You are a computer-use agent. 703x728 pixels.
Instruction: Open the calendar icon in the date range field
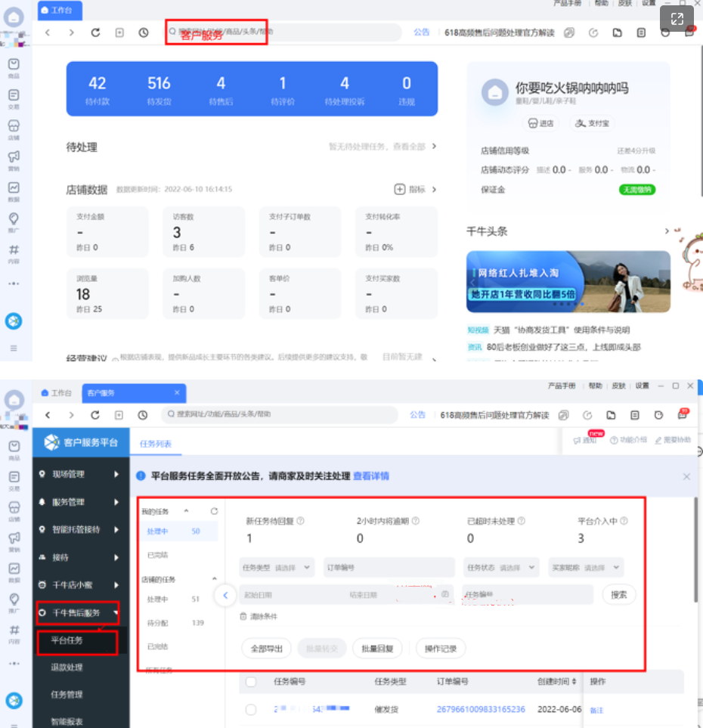click(x=445, y=594)
